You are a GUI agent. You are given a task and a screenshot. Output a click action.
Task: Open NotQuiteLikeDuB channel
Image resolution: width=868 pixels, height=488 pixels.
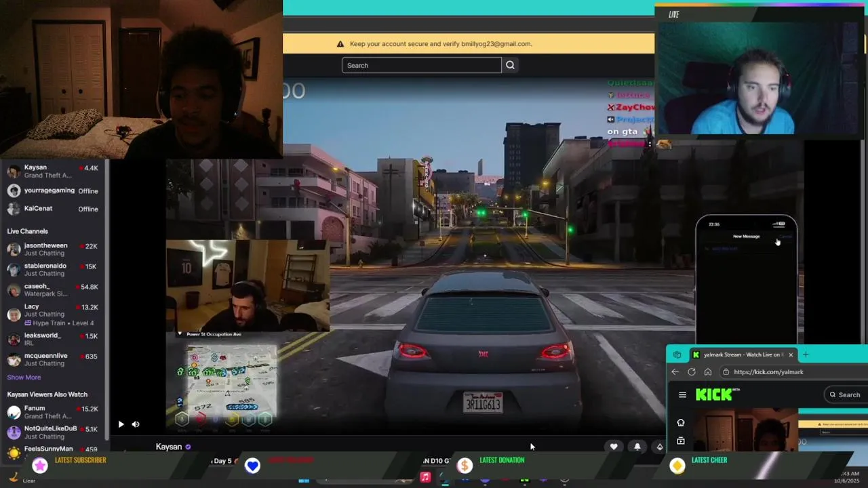(53, 432)
